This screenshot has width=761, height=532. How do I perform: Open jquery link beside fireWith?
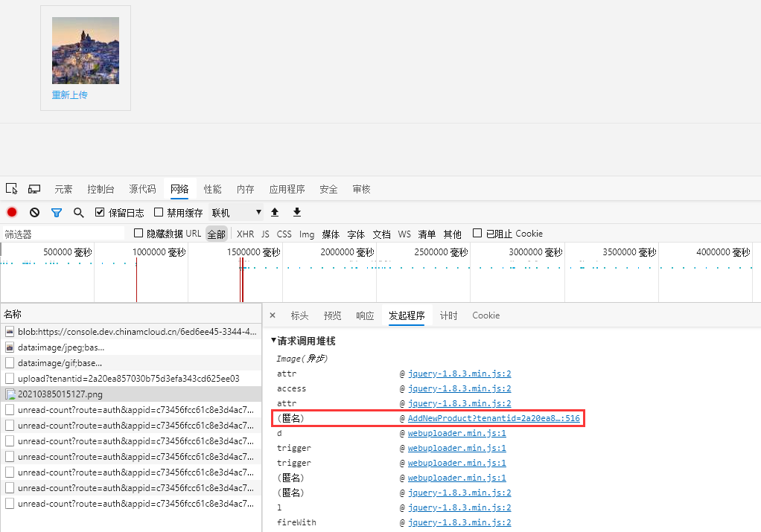point(459,522)
